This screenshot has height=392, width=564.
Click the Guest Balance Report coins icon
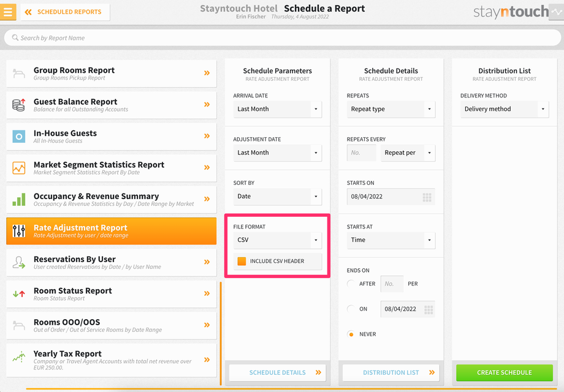[19, 105]
